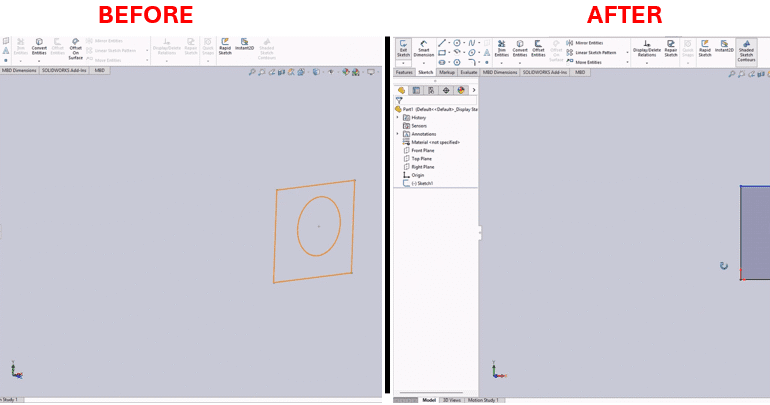This screenshot has width=770, height=405.
Task: Select the Ellipse sketch tool
Action: click(x=471, y=53)
